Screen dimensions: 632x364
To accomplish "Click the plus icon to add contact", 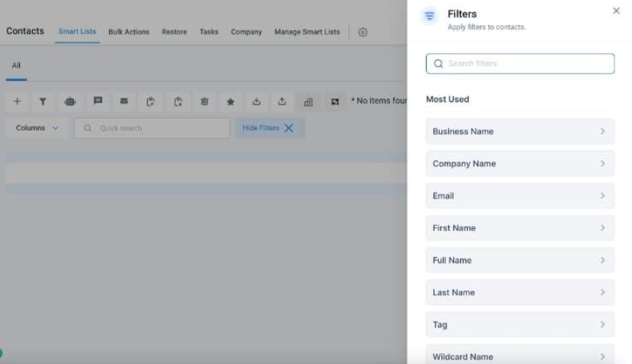I will click(x=17, y=101).
